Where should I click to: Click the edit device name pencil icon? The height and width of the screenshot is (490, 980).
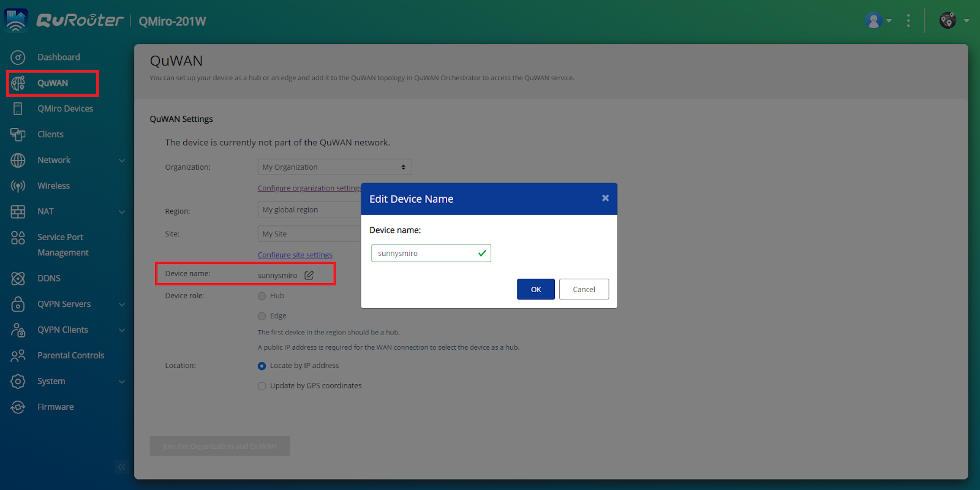tap(309, 275)
